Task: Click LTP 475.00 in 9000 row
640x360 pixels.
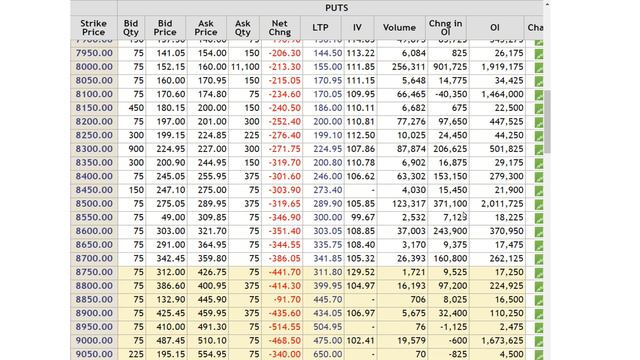Action: tap(328, 340)
